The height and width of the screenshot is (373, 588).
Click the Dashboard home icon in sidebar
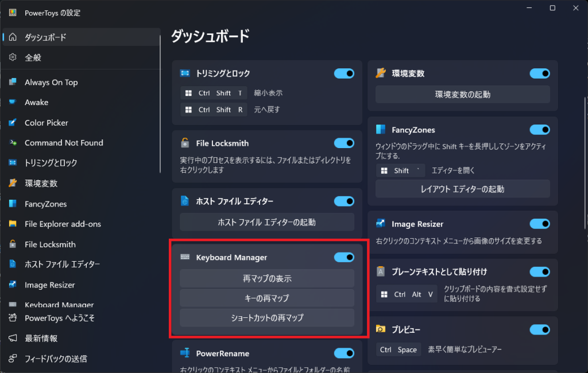[13, 37]
